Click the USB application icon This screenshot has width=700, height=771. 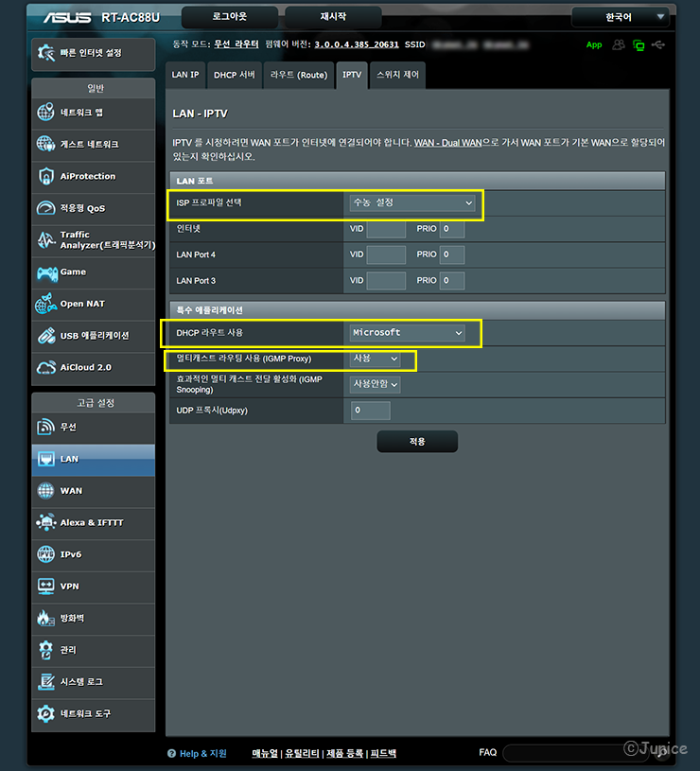coord(45,336)
